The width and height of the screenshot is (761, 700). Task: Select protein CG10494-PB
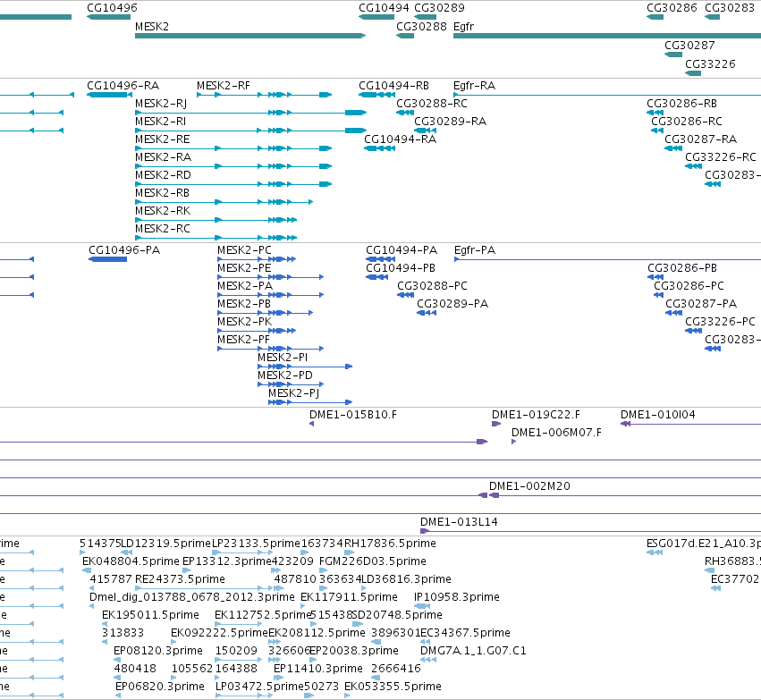(401, 268)
